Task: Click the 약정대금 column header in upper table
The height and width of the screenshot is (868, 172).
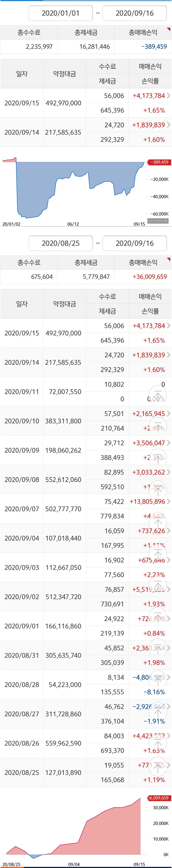Action: tap(65, 73)
